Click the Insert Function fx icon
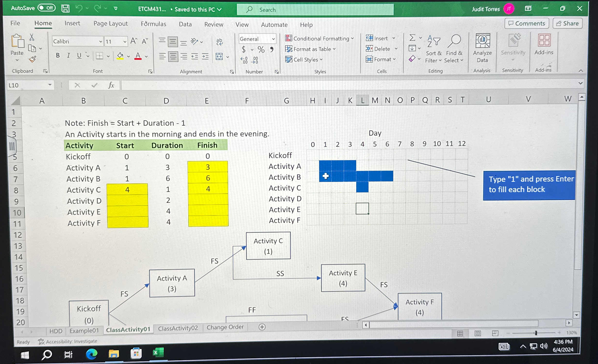The image size is (598, 364). click(x=111, y=85)
